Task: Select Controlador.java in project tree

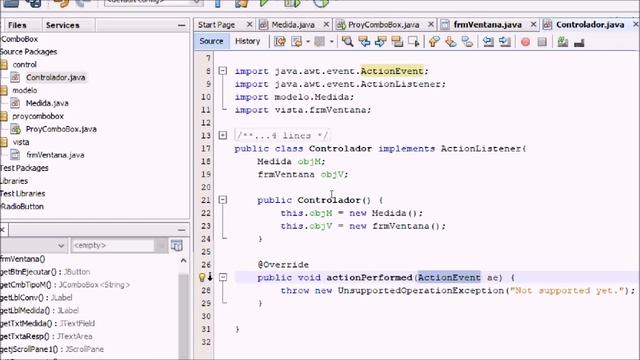Action: (x=56, y=78)
